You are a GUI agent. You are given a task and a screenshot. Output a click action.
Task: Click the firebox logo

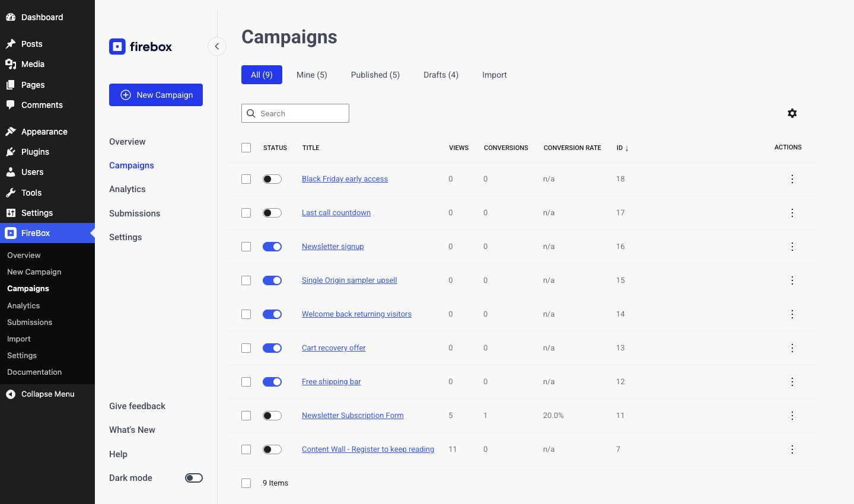(141, 46)
